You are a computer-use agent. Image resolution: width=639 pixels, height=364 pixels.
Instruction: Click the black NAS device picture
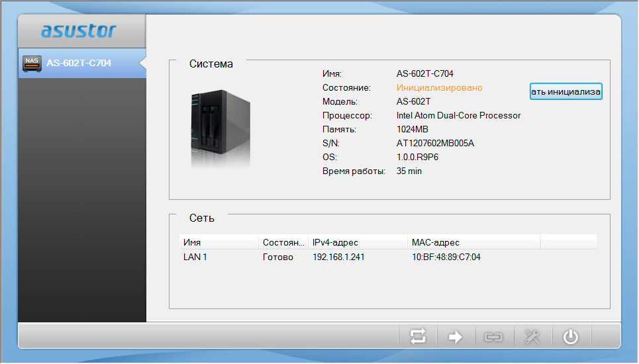(x=220, y=130)
